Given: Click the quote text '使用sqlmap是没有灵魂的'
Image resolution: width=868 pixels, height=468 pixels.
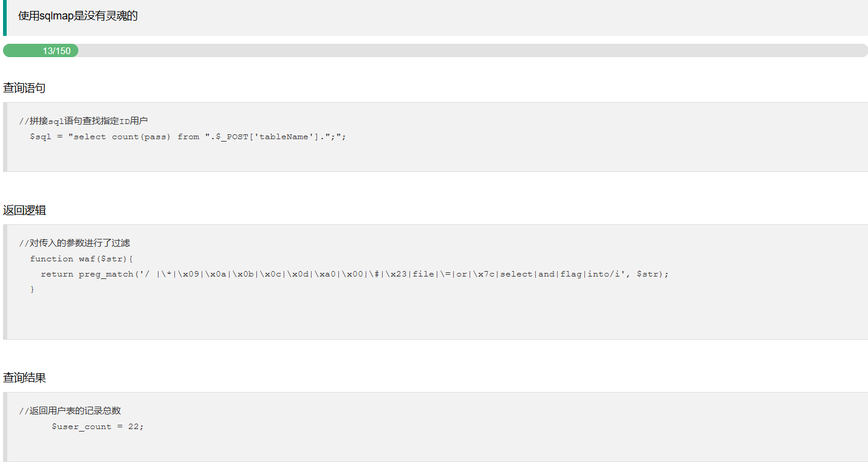Looking at the screenshot, I should point(78,16).
